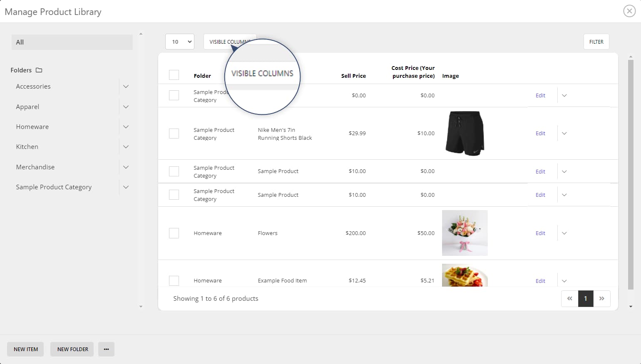Open the page size dropdown showing 10

click(179, 42)
